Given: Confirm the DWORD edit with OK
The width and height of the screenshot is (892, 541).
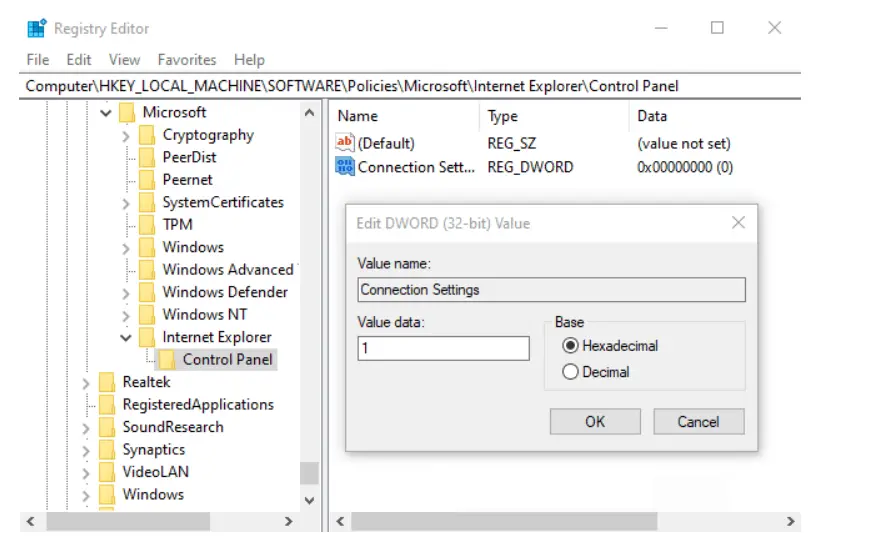Looking at the screenshot, I should pos(595,422).
